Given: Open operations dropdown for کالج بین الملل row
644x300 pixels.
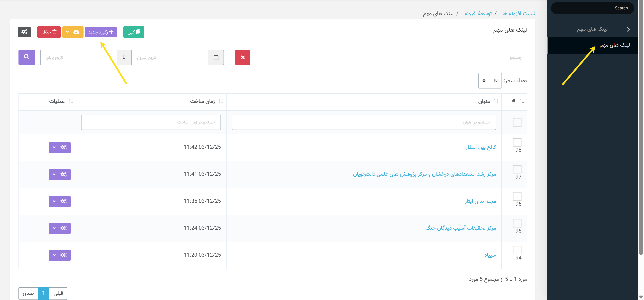Looking at the screenshot, I should [x=60, y=147].
